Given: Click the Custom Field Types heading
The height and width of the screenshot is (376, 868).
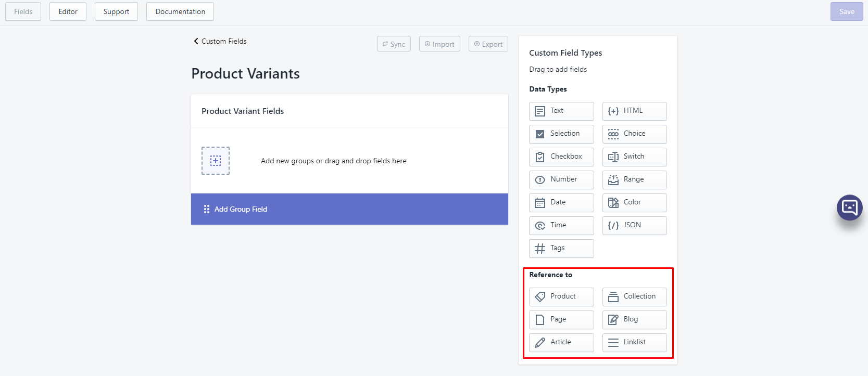Looking at the screenshot, I should point(565,53).
